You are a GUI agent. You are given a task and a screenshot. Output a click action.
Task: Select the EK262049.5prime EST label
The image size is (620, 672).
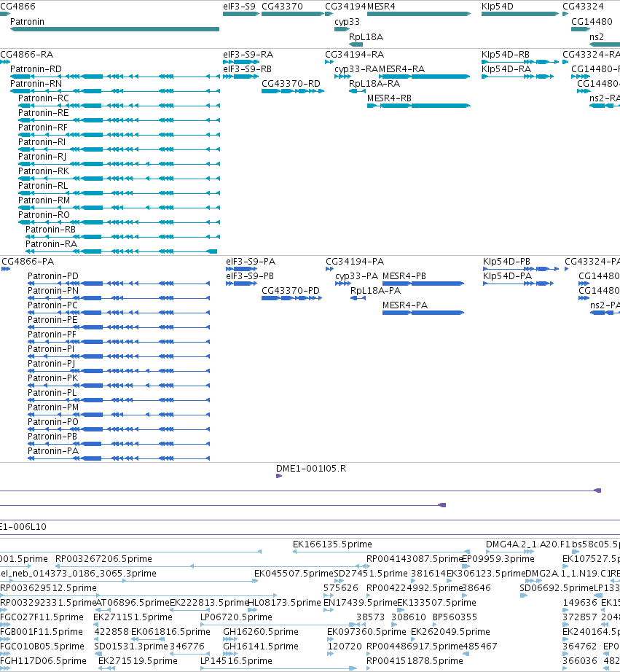coord(450,632)
